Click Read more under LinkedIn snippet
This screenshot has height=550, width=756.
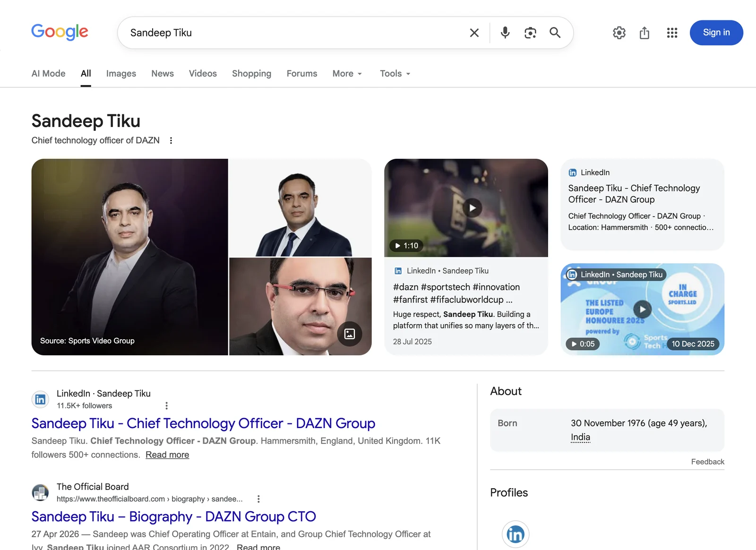pos(167,455)
